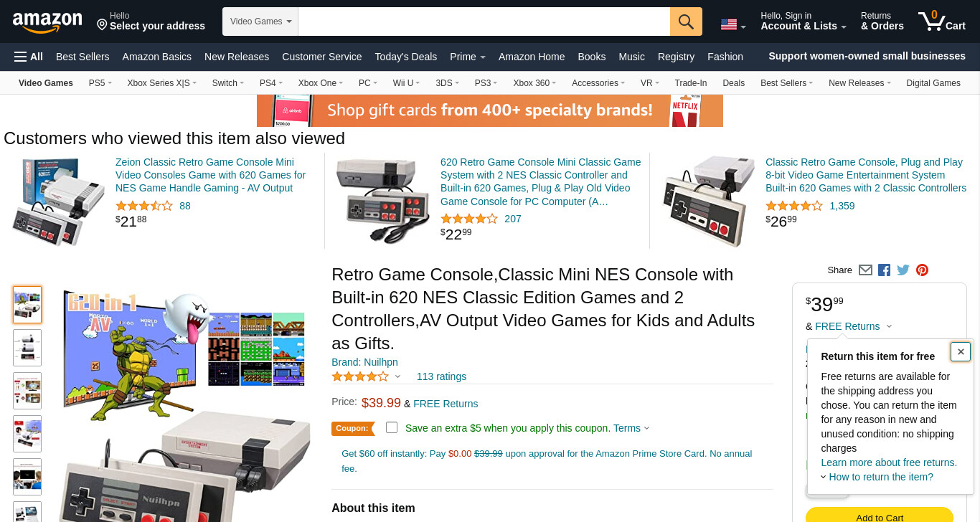The width and height of the screenshot is (980, 522).
Task: Expand the star rating breakdown chevron
Action: 397,376
